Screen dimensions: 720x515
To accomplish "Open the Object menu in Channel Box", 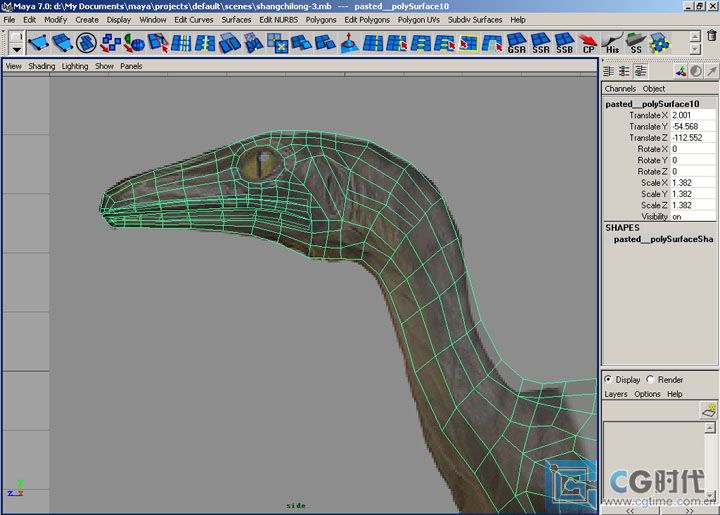I will 653,89.
